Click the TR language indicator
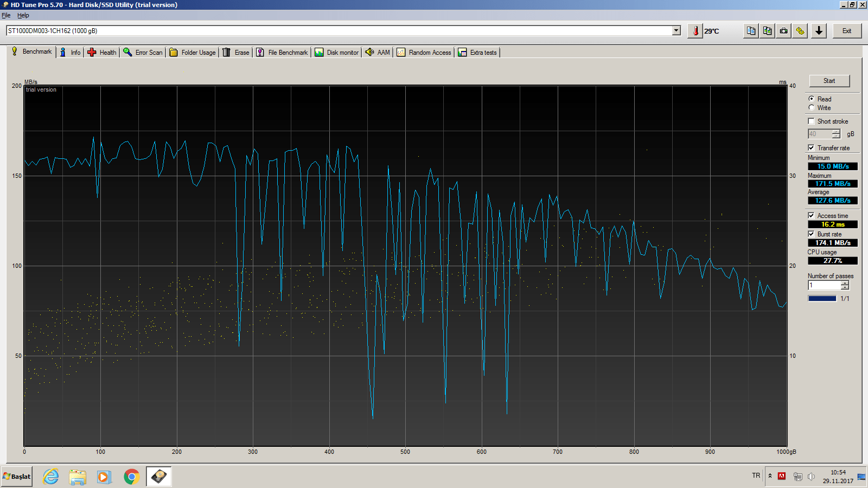The image size is (868, 488). click(x=756, y=476)
